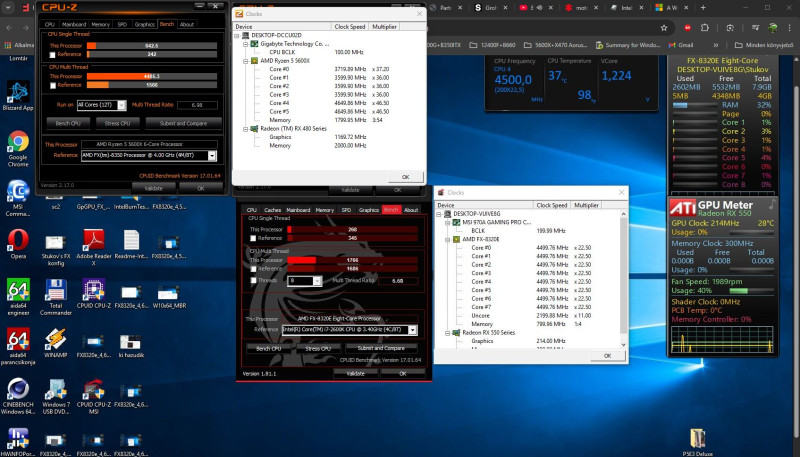The height and width of the screenshot is (457, 800).
Task: Click the Multi Thread This Processor bar 4485.3
Action: coord(152,77)
